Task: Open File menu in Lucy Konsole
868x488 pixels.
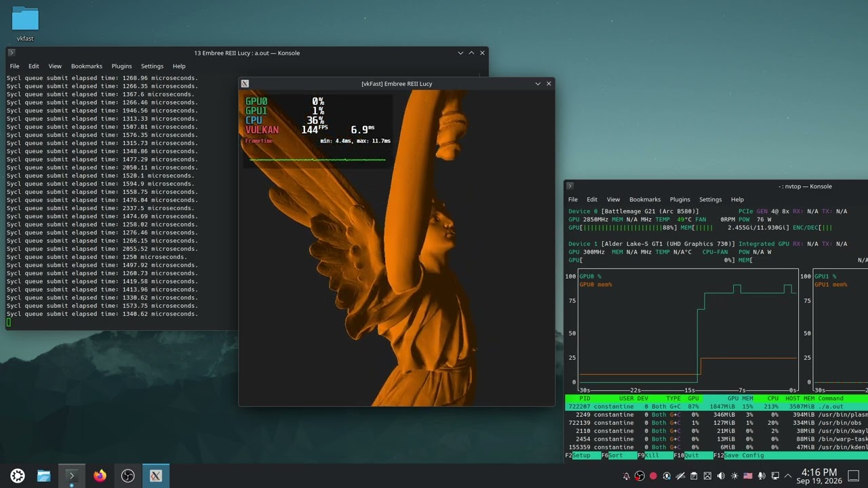Action: [x=14, y=66]
